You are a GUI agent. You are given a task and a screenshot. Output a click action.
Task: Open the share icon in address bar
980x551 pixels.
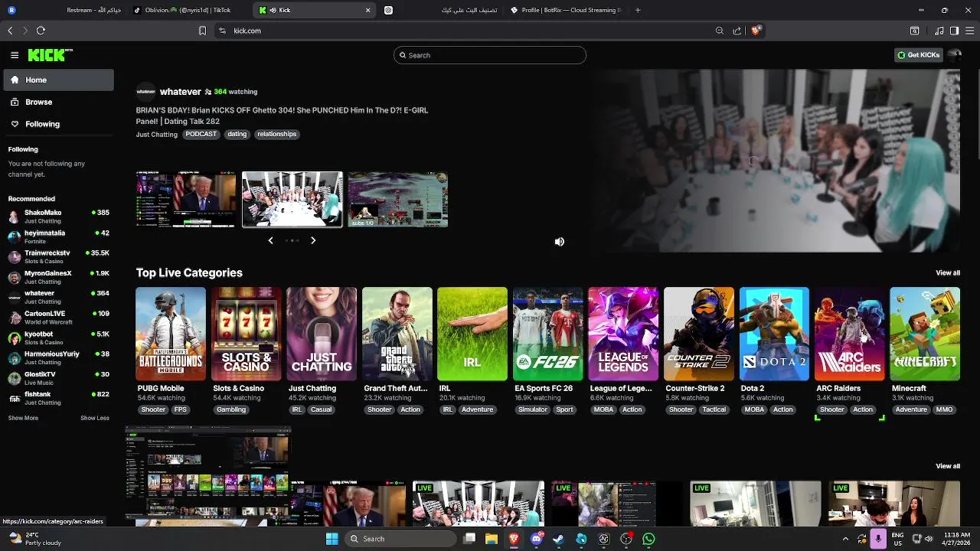(x=737, y=31)
